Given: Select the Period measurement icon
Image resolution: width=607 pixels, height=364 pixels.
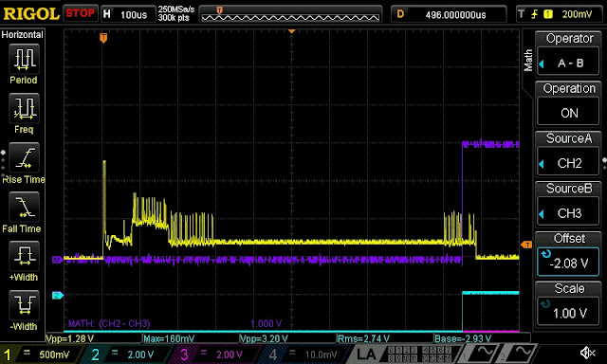Looking at the screenshot, I should pos(24,59).
